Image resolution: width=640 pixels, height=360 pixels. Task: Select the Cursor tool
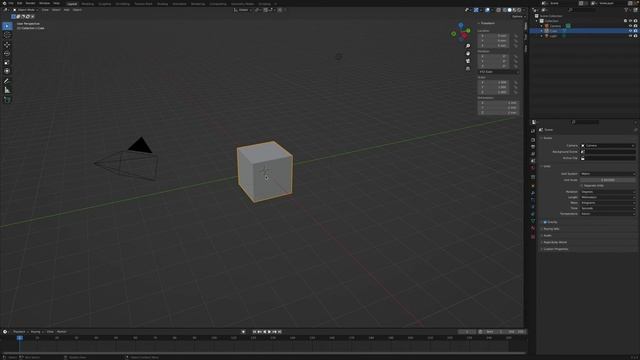click(x=7, y=36)
